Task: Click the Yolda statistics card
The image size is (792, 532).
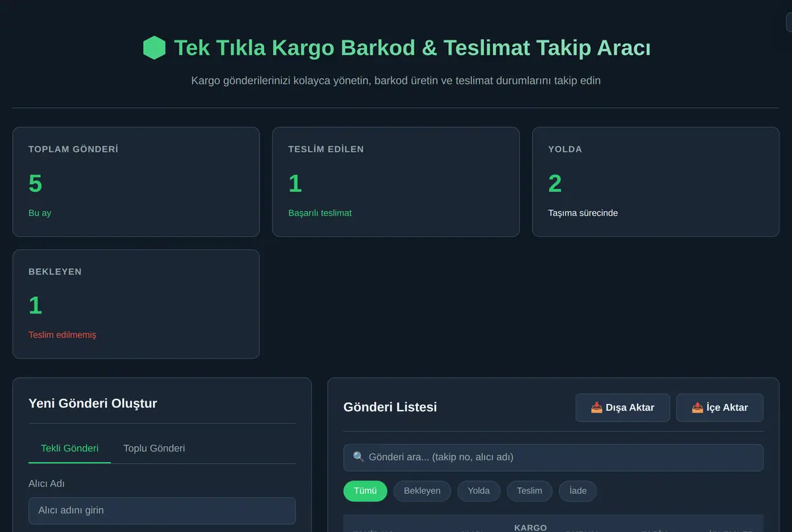Action: pyautogui.click(x=655, y=182)
